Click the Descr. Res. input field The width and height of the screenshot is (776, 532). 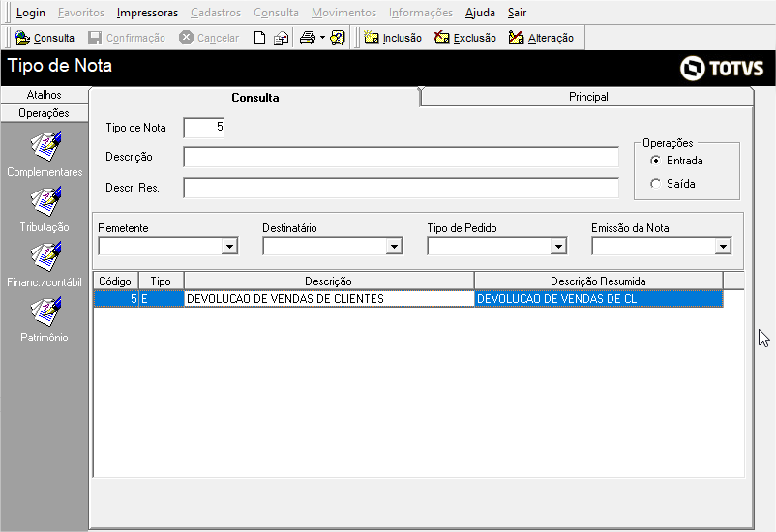point(401,188)
